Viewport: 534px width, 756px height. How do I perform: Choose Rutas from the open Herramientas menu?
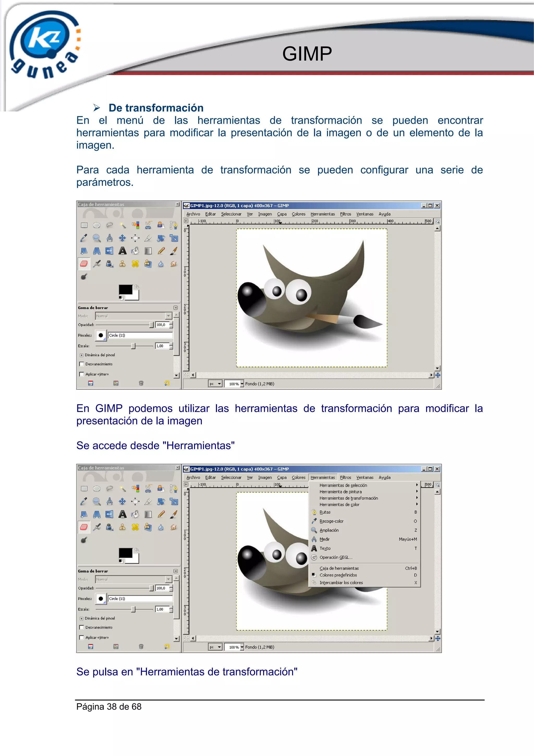tap(365, 512)
